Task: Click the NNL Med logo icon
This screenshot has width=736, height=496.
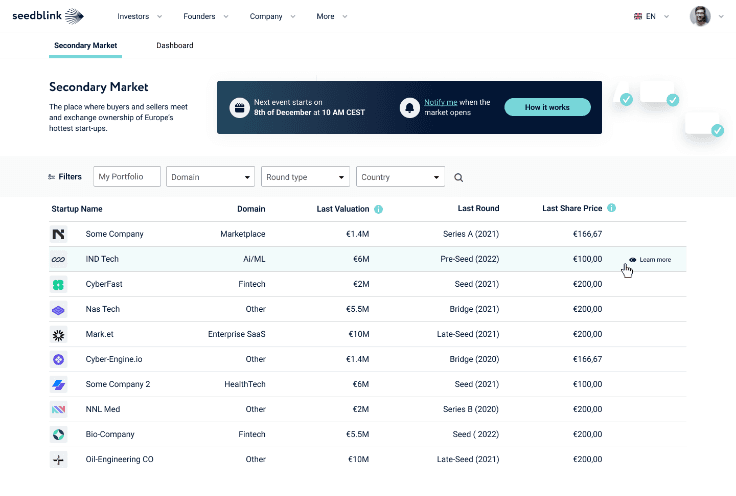Action: (58, 409)
